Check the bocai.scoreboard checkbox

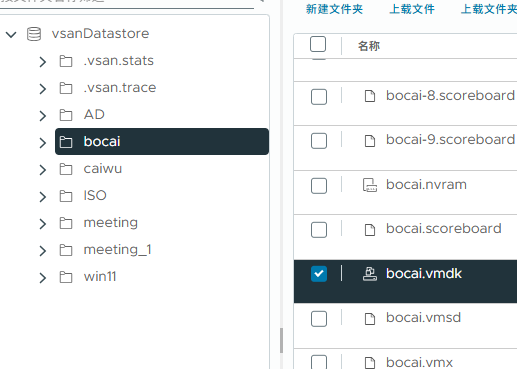(319, 230)
